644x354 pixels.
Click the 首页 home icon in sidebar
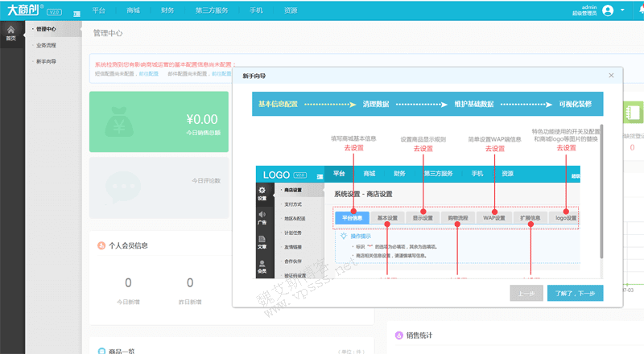(10, 32)
